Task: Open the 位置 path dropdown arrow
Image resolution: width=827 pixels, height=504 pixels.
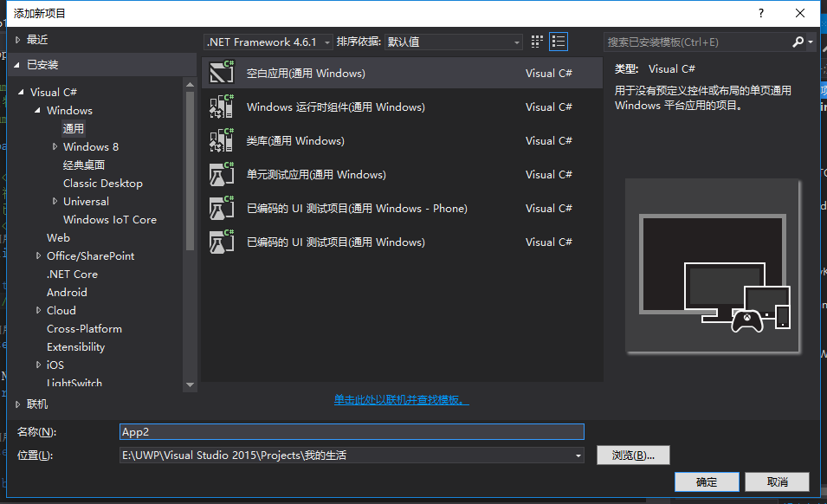Action: click(578, 456)
